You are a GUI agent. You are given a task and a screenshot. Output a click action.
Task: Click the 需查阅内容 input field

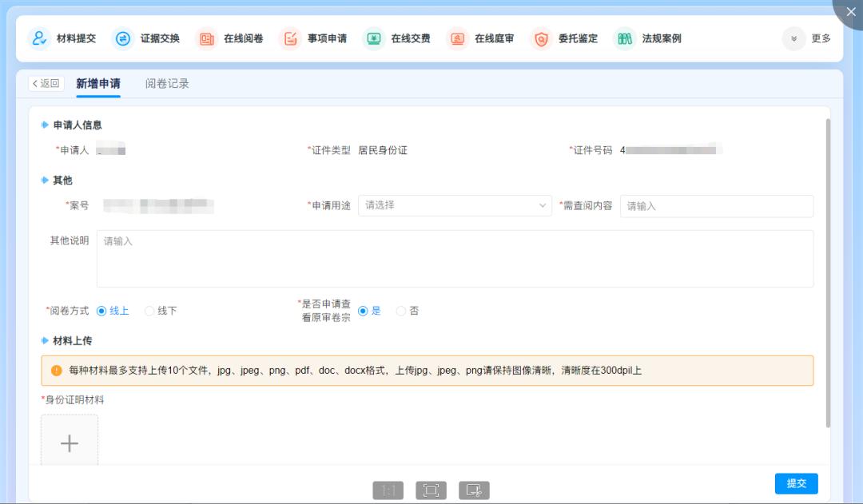point(716,206)
